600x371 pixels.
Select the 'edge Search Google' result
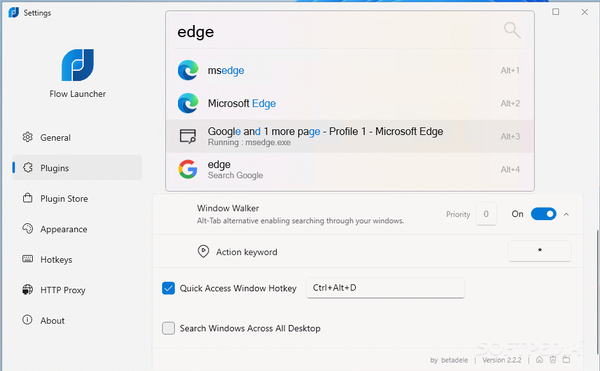pyautogui.click(x=350, y=169)
